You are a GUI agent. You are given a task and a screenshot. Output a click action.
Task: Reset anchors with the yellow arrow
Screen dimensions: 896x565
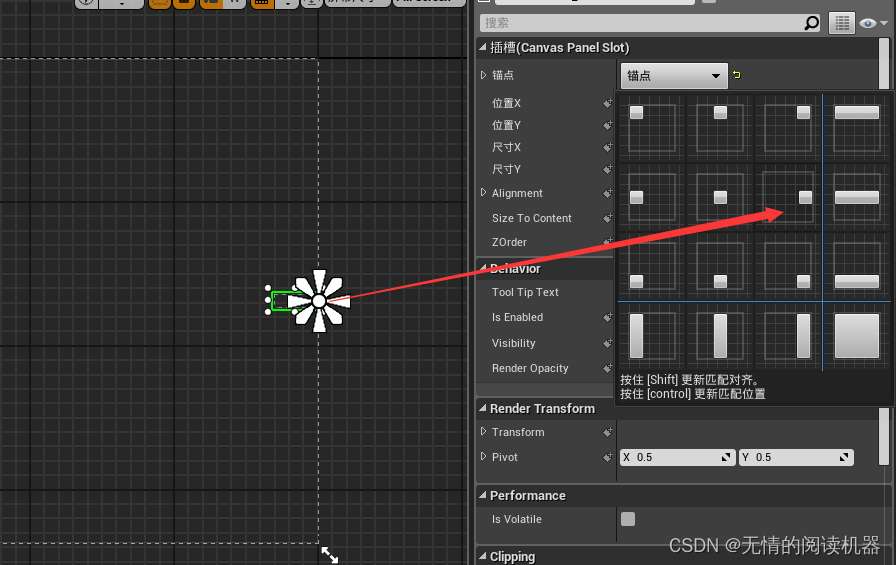(x=737, y=75)
